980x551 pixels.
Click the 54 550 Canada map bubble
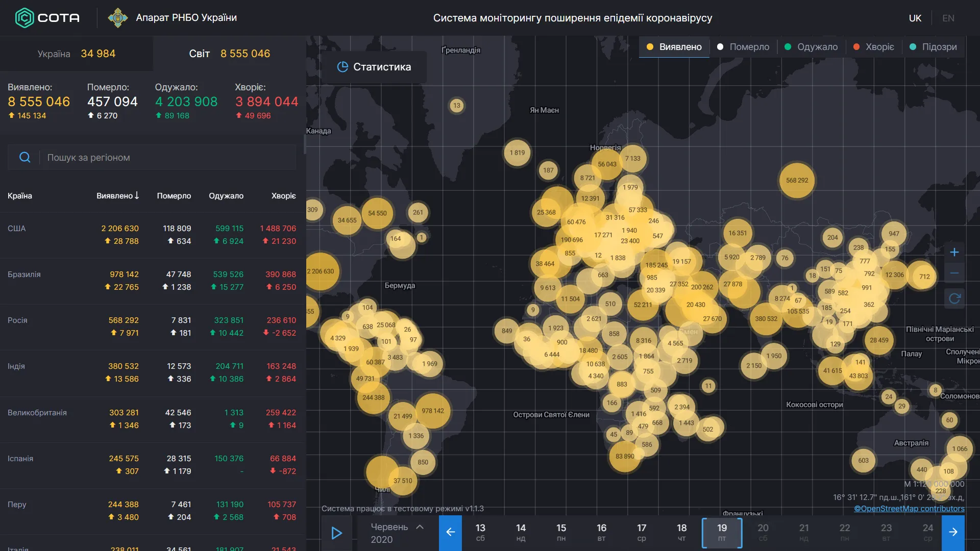tap(377, 213)
